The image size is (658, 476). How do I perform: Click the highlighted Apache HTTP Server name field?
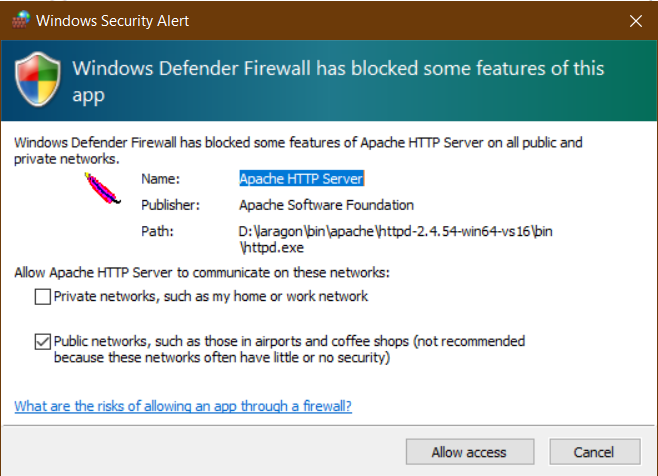302,179
